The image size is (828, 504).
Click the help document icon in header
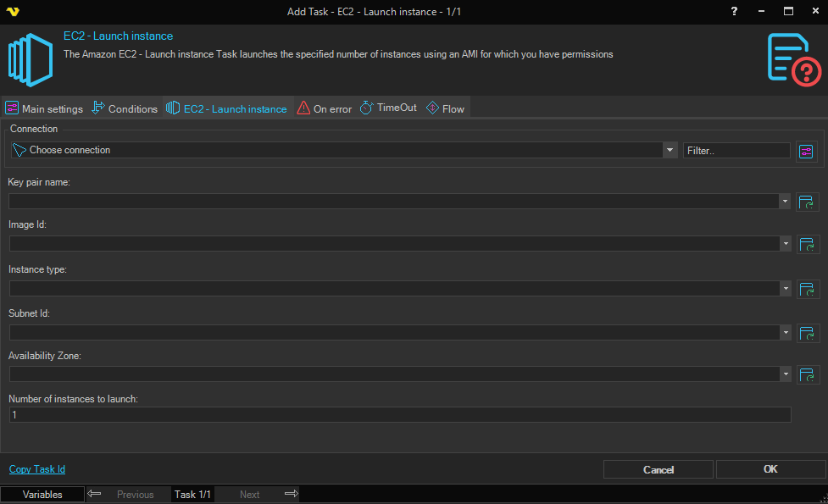(793, 58)
